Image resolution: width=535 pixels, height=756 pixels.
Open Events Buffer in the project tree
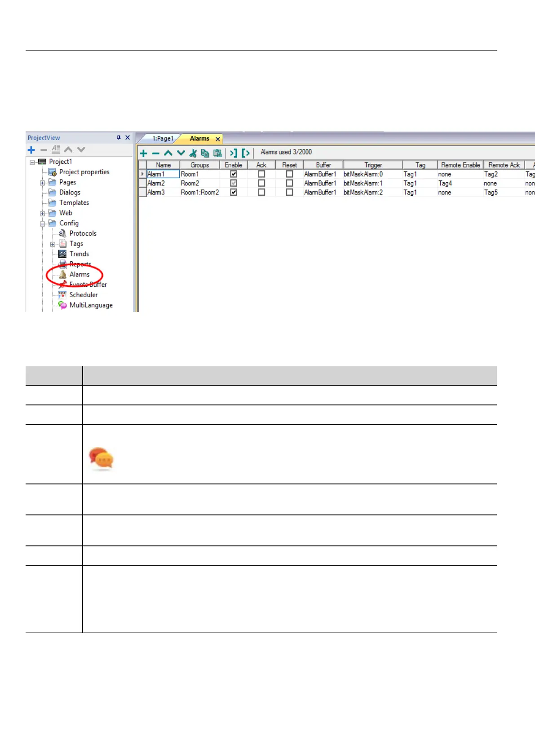click(x=88, y=285)
